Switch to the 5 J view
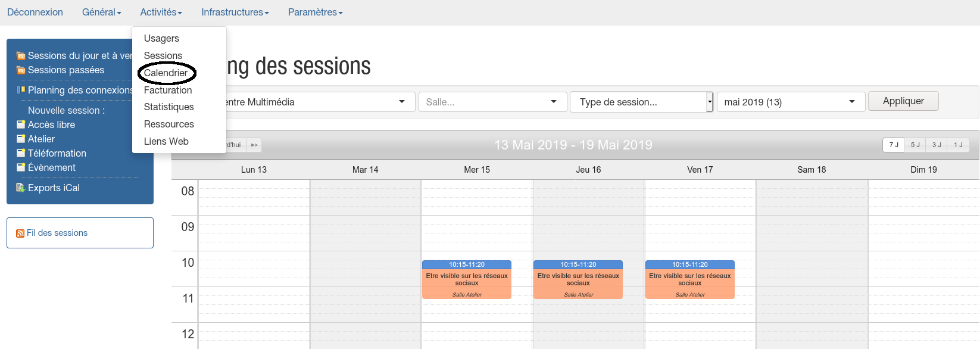980x349 pixels. tap(915, 145)
